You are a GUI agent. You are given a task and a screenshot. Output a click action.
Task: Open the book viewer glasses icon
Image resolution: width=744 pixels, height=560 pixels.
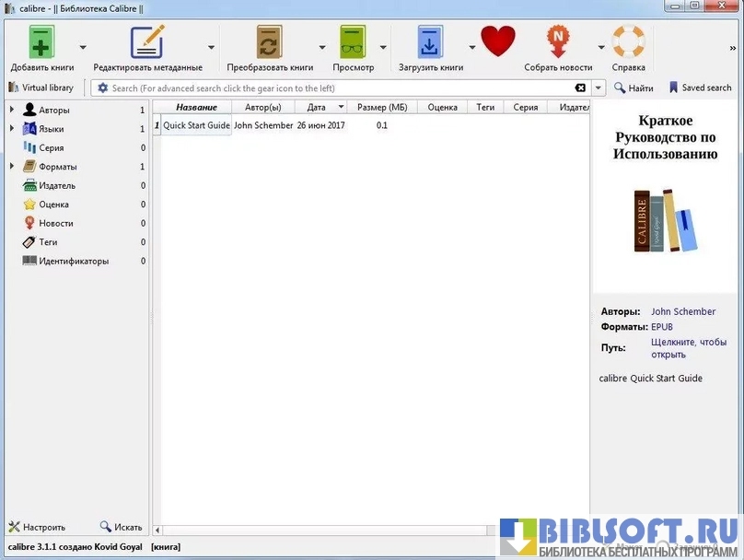pos(353,43)
